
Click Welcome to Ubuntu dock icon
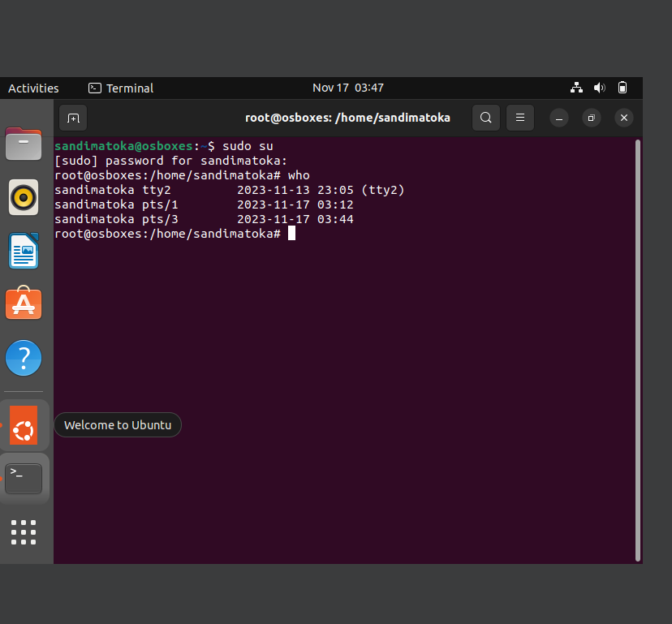tap(24, 425)
